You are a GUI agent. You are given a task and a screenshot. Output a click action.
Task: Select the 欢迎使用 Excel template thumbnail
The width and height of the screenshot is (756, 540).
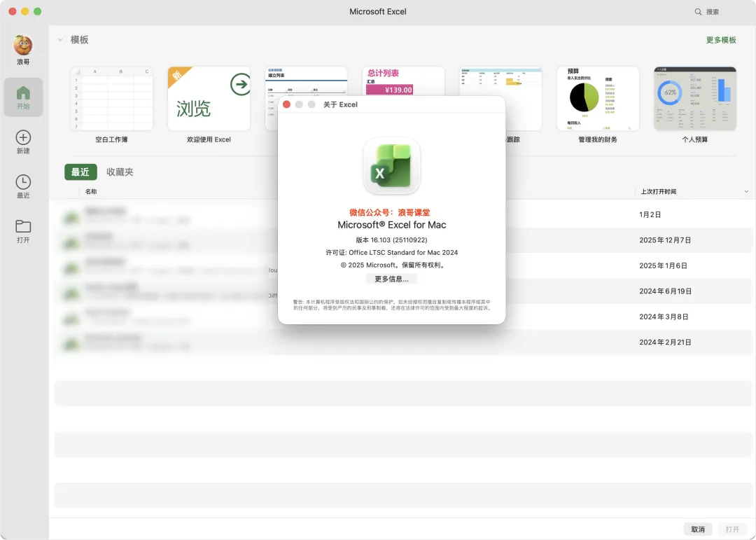point(209,99)
